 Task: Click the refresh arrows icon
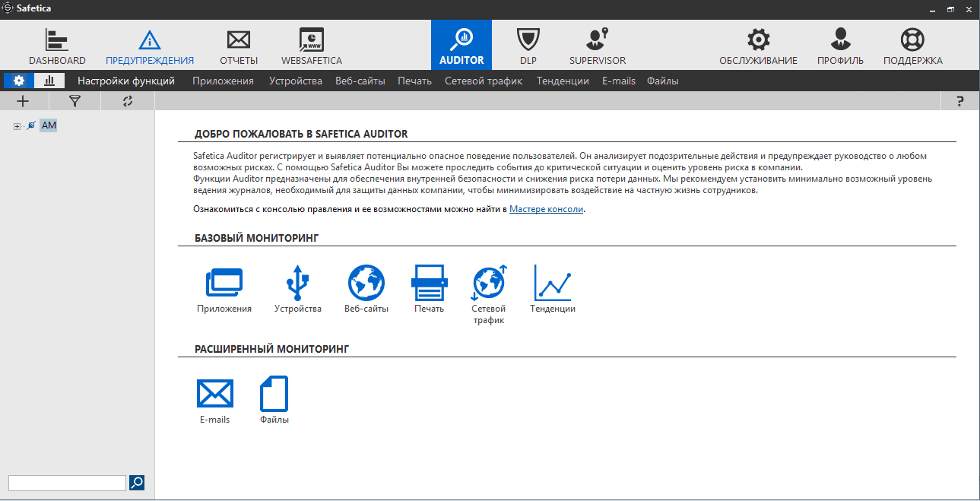coord(127,100)
